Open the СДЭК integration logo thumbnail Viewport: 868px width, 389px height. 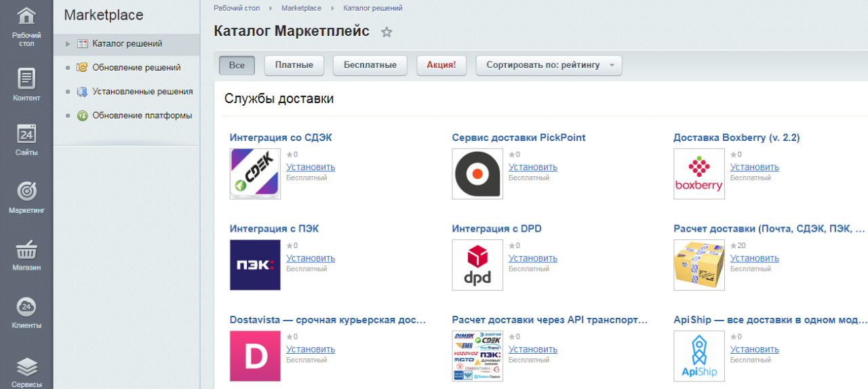point(255,173)
